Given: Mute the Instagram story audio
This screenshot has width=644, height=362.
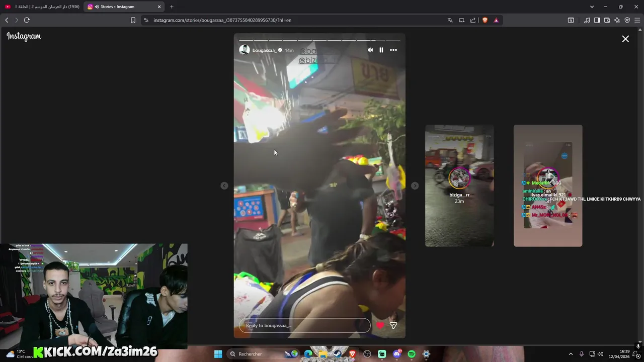Looking at the screenshot, I should pyautogui.click(x=370, y=50).
